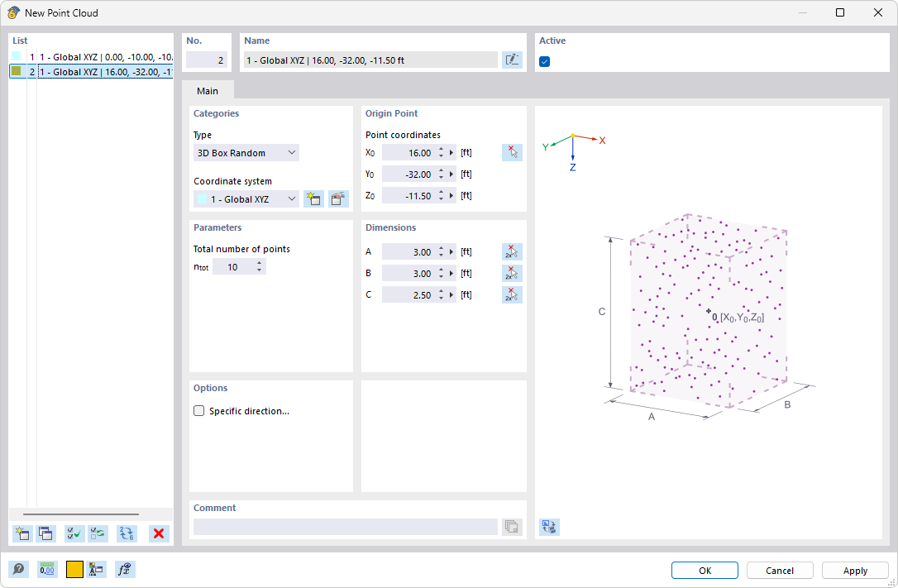The width and height of the screenshot is (898, 588).
Task: Confirm with the OK button
Action: (705, 571)
